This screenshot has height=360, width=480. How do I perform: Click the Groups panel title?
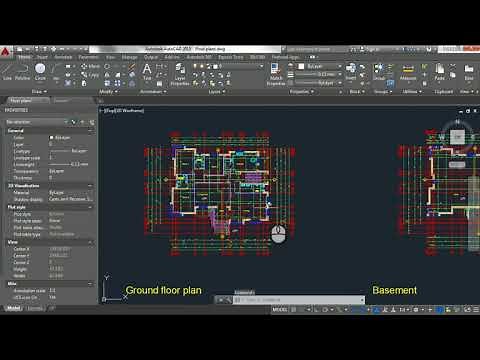[x=383, y=91]
